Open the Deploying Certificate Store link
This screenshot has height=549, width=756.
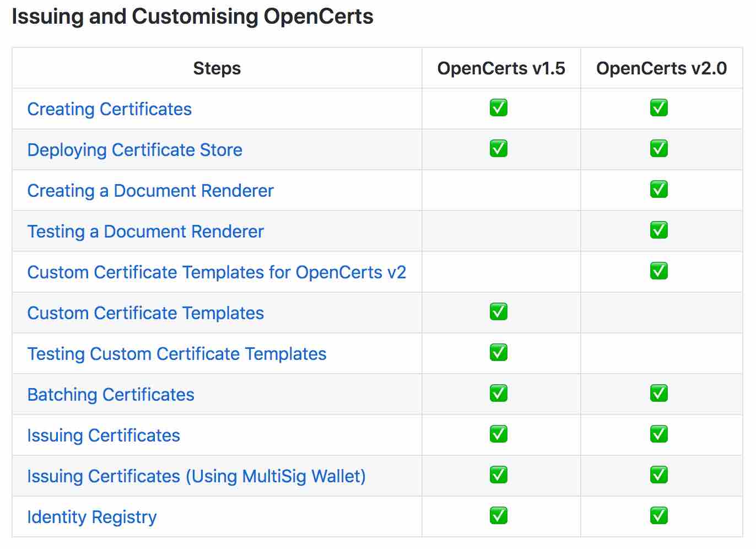[x=134, y=150]
